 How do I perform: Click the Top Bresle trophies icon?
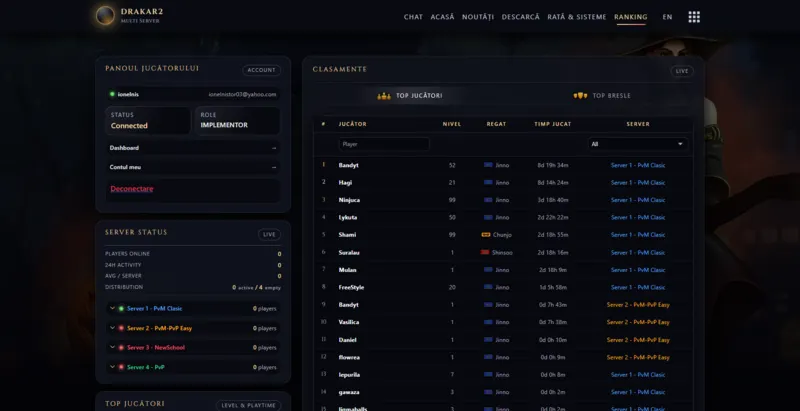pyautogui.click(x=580, y=96)
